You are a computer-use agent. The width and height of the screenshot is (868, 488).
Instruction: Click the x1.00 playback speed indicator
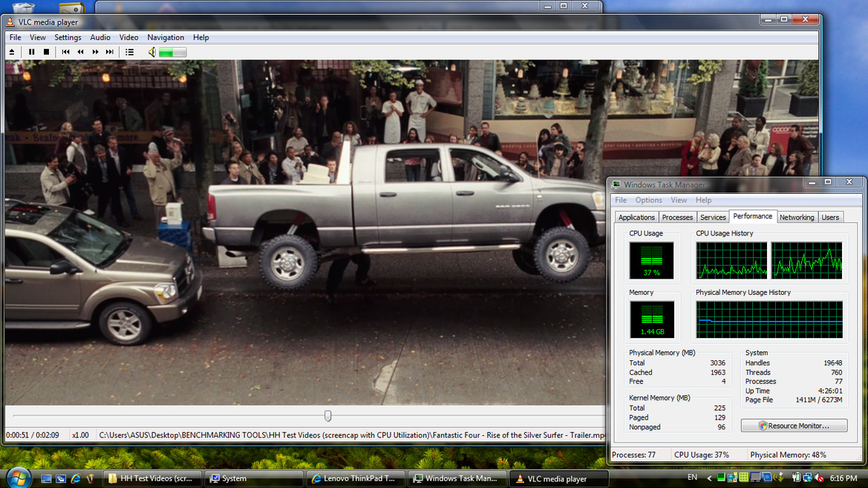(x=80, y=435)
